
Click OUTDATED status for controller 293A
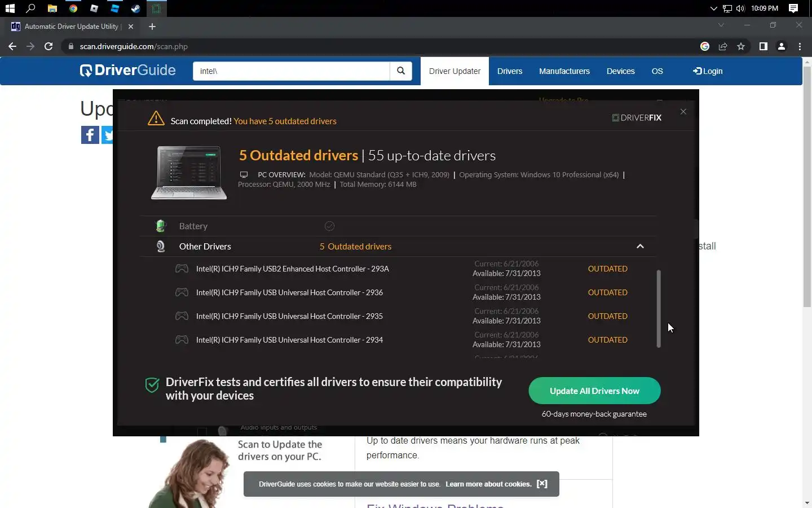[608, 269]
